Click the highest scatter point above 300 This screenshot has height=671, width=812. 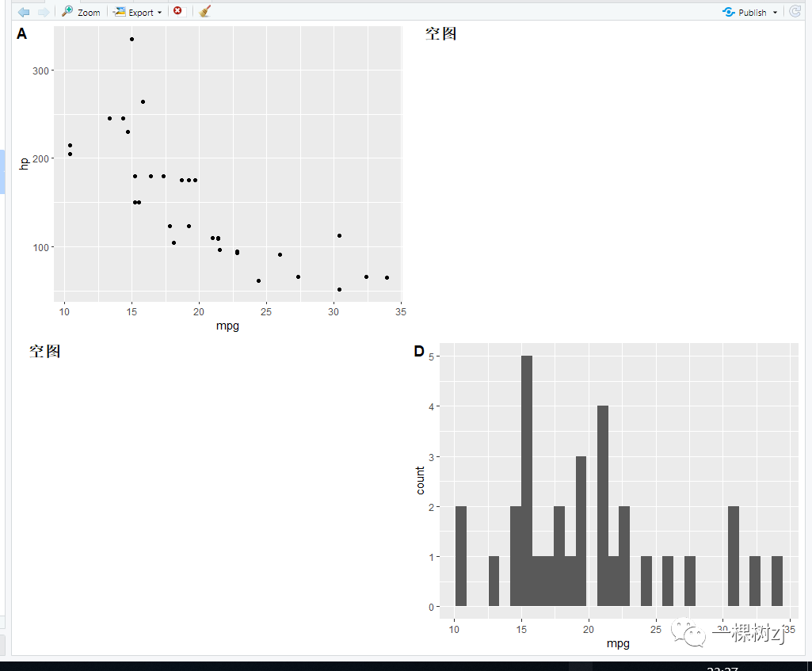[132, 40]
